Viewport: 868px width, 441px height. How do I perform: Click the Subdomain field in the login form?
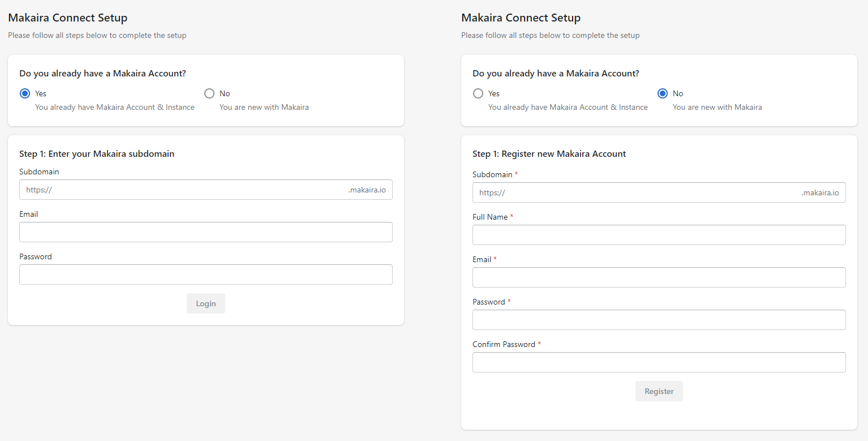point(198,190)
